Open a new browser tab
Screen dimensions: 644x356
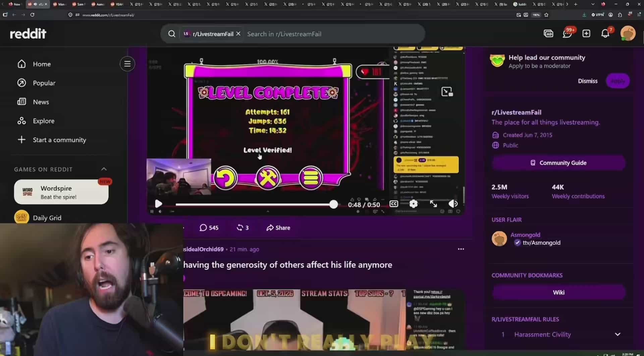pos(576,4)
